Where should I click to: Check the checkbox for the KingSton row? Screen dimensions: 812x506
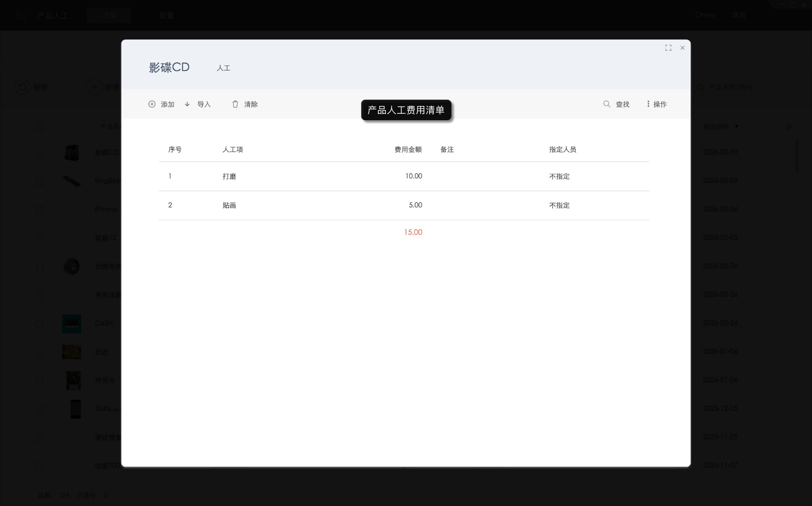point(39,181)
